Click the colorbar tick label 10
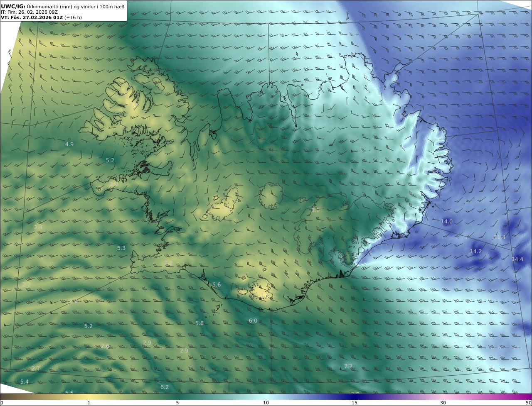532x406 pixels. point(266,403)
